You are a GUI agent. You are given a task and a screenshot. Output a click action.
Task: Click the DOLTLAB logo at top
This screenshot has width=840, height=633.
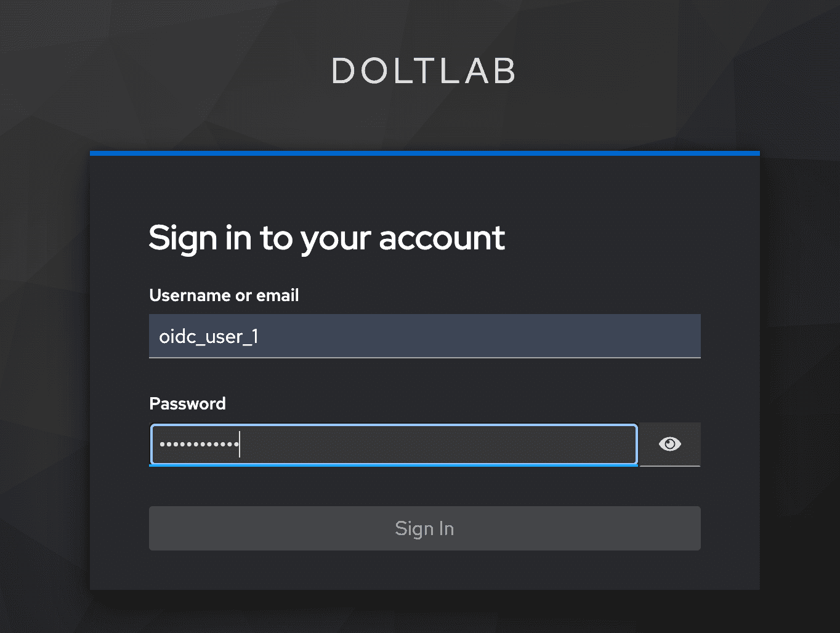[424, 71]
